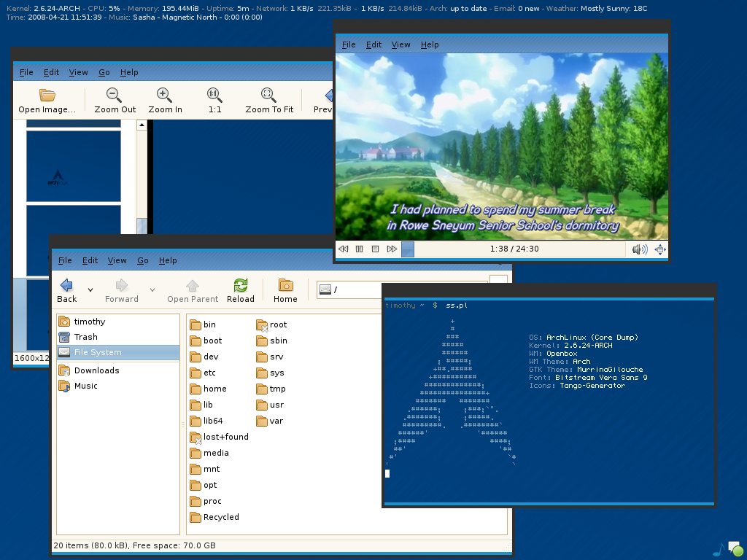Screen dimensions: 747x560
Task: Open the proc folder
Action: [x=206, y=501]
